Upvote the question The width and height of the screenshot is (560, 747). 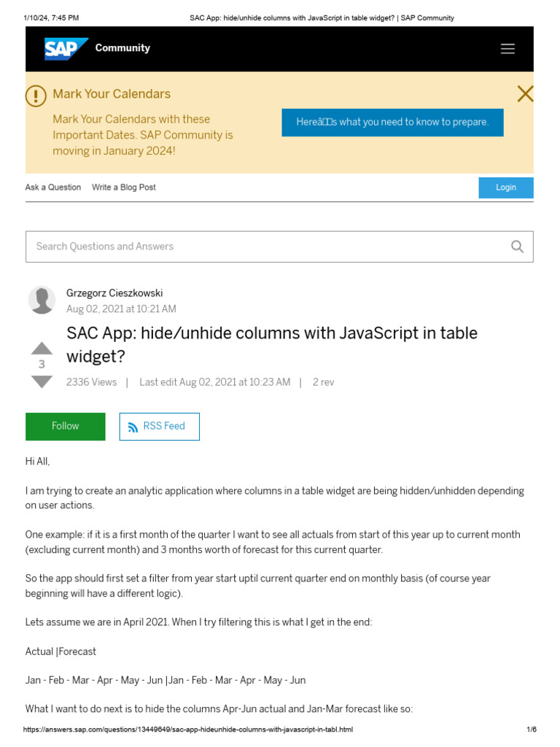[x=42, y=348]
